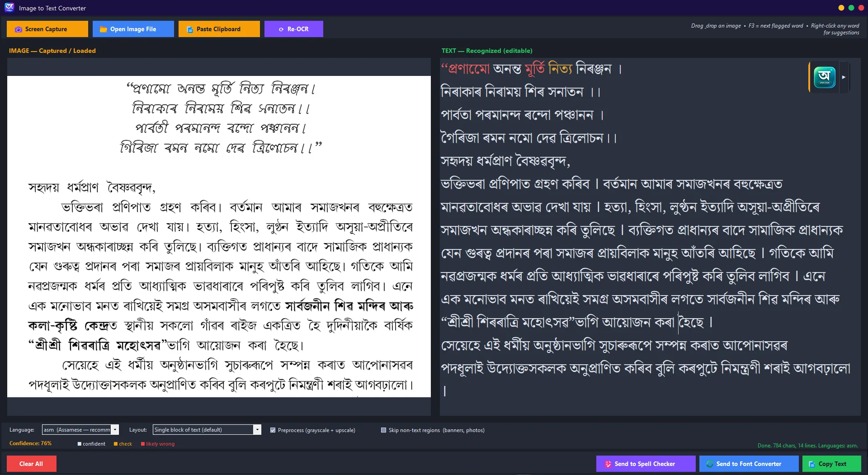Click the drag-drop hint text at top right
Image resolution: width=868 pixels, height=475 pixels.
(775, 29)
